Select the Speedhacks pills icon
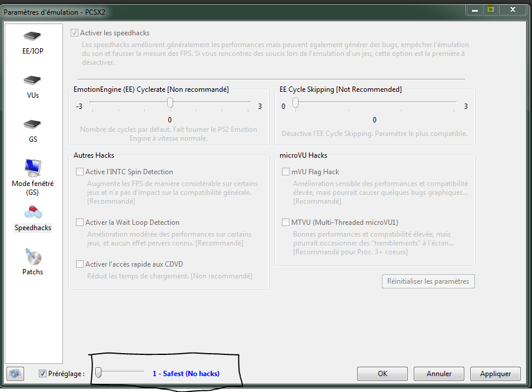The image size is (532, 392). 33,213
